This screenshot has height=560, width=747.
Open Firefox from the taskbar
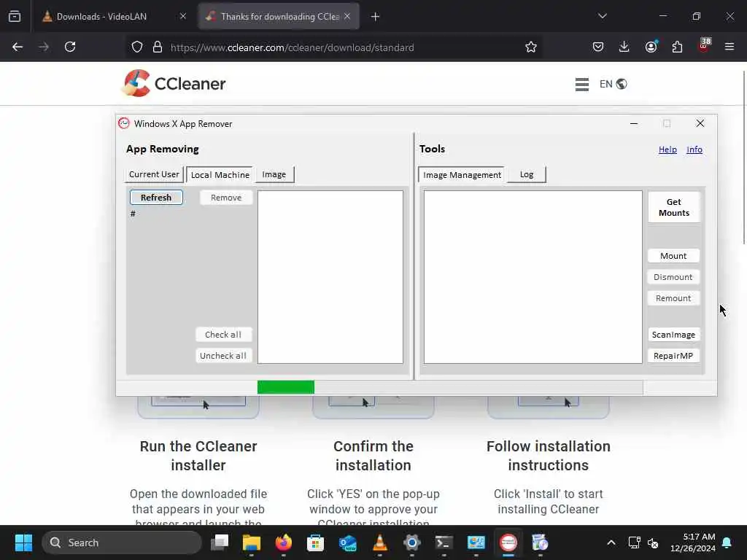pos(284,542)
